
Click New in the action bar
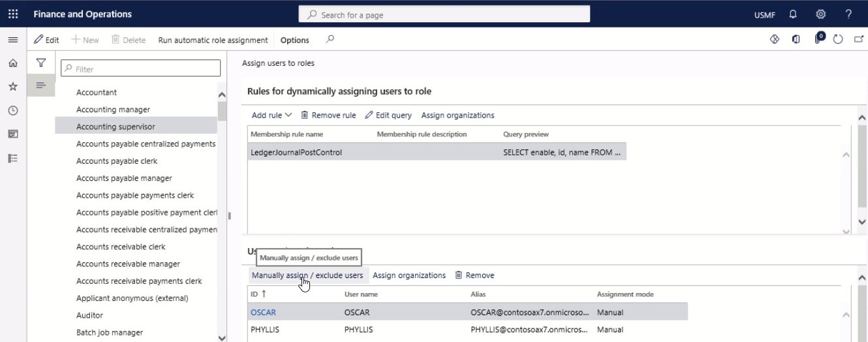pyautogui.click(x=85, y=40)
